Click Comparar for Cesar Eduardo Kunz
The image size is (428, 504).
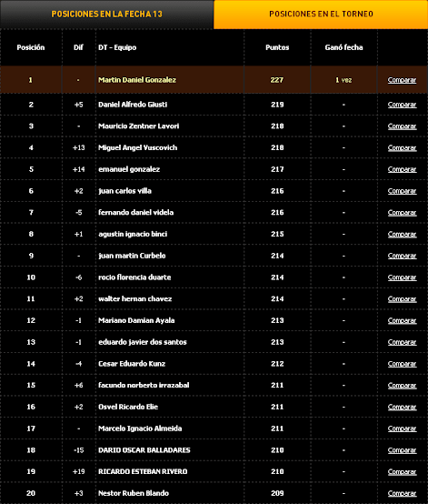coord(402,364)
